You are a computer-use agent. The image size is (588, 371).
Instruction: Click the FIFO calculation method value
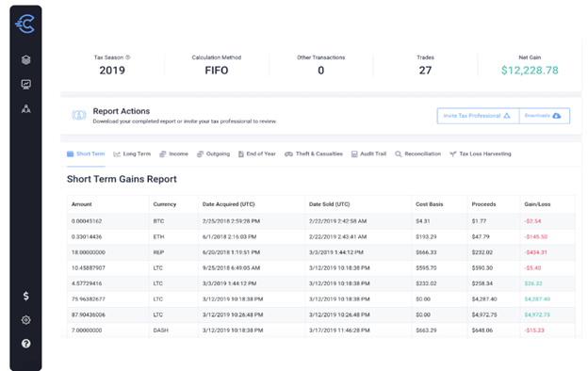pyautogui.click(x=217, y=71)
